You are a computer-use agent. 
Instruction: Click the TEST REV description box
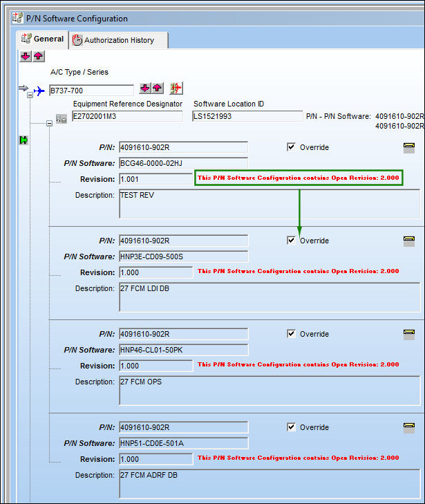coord(270,204)
